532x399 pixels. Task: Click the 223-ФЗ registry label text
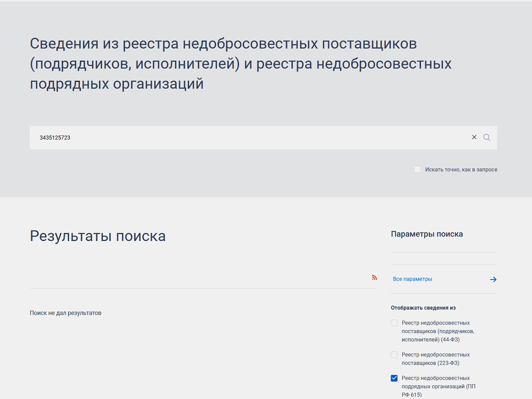435,359
